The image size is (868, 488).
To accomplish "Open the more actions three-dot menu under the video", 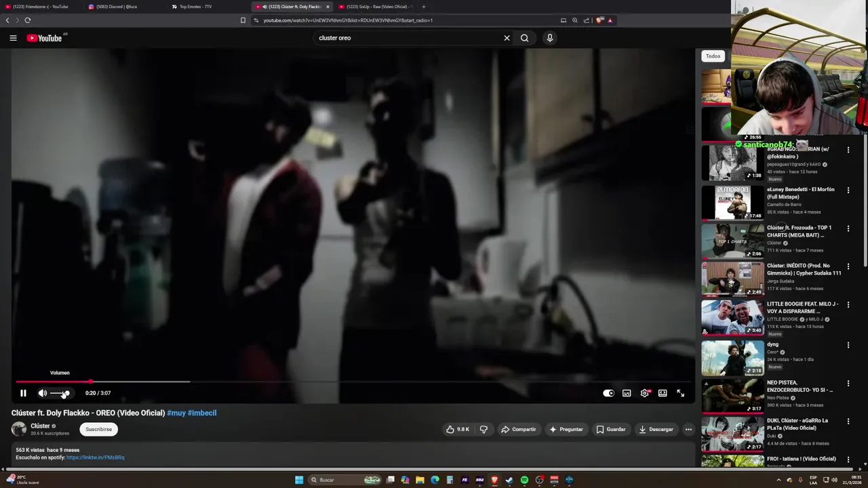I will [688, 429].
